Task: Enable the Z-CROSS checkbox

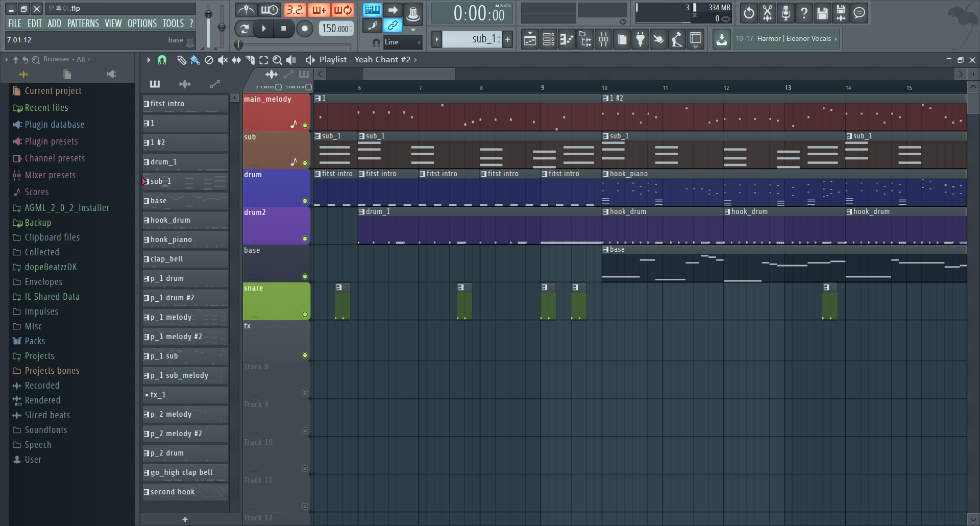Action: (278, 87)
